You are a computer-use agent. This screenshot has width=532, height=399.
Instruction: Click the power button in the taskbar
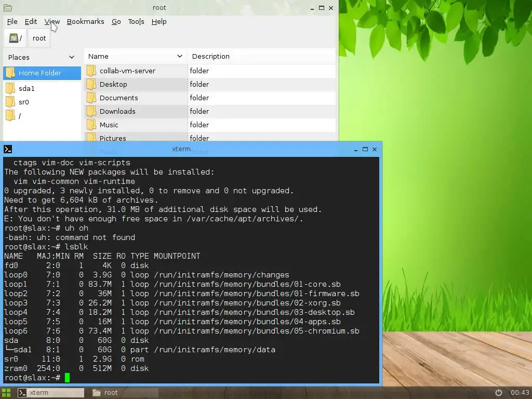click(x=498, y=393)
